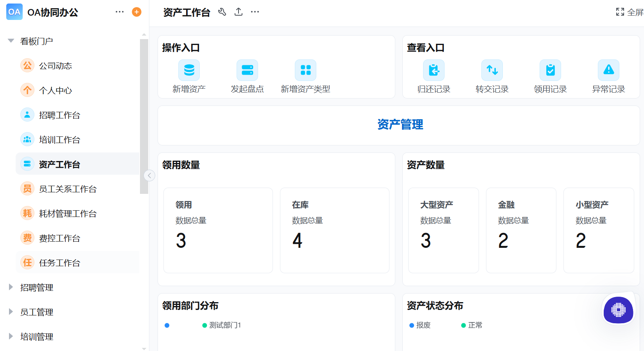Click the OA app logo icon
Viewport: 644px width, 351px height.
[14, 12]
